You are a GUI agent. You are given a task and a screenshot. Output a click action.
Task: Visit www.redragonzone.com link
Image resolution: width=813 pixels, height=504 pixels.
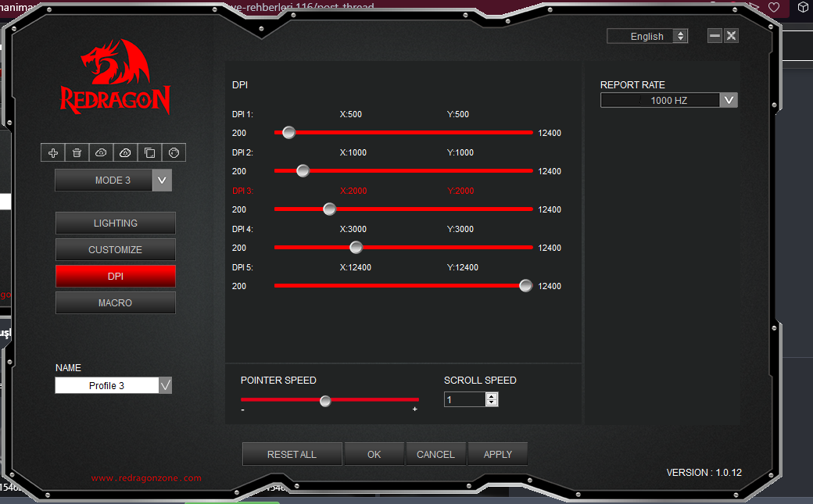146,478
